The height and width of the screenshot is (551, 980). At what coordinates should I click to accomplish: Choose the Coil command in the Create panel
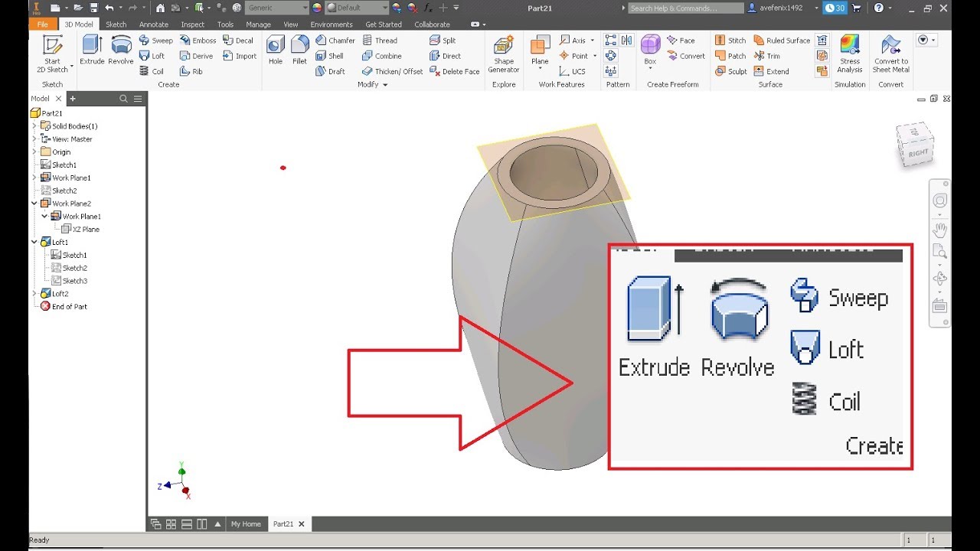click(x=152, y=71)
